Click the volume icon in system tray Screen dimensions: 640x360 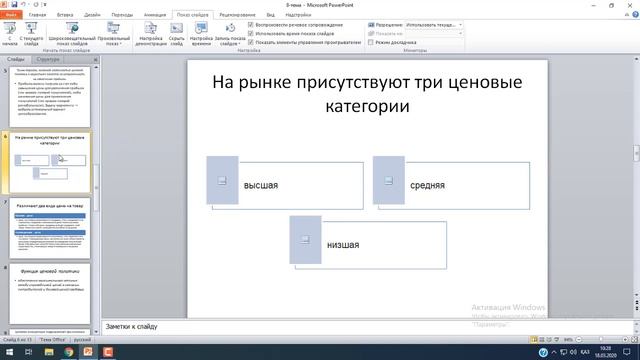point(573,352)
